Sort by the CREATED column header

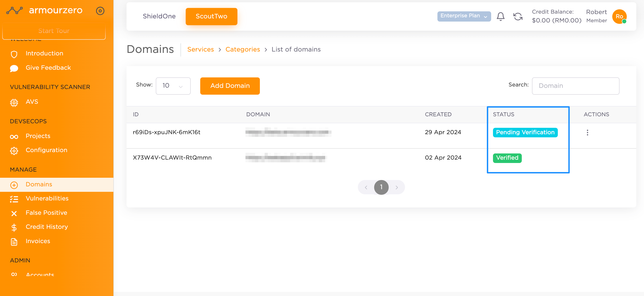pos(438,114)
